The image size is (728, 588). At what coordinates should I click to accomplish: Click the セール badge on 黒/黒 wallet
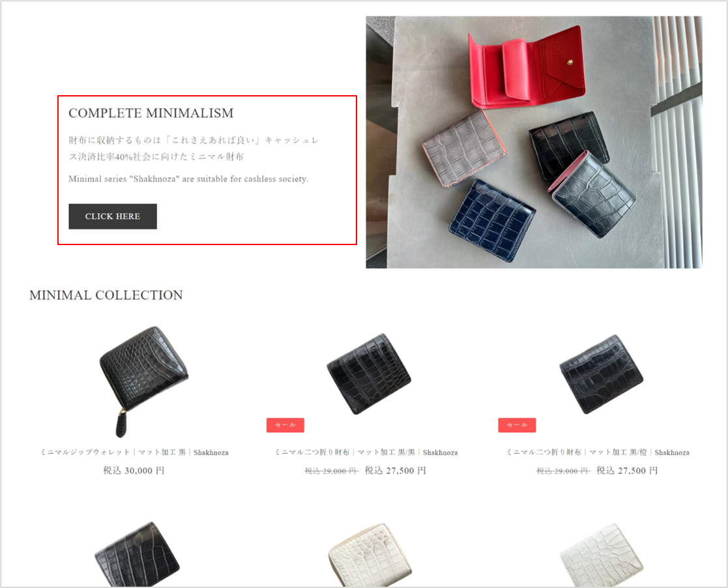pyautogui.click(x=285, y=425)
